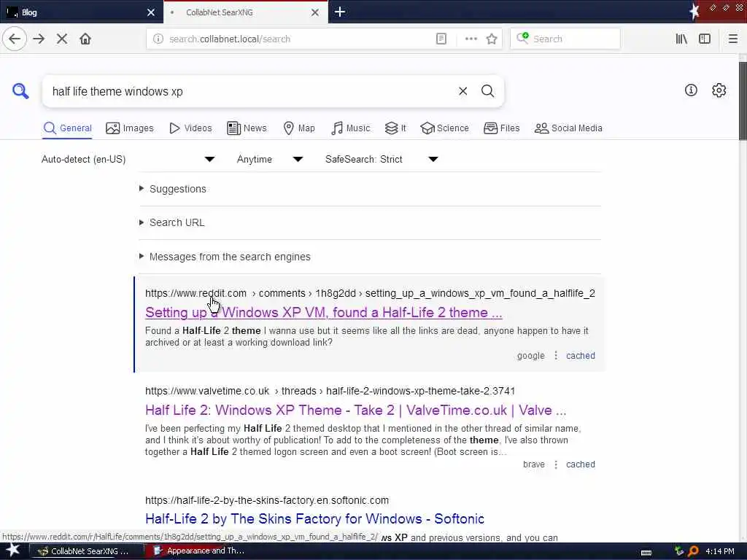Click the orange search tray icon
Screen dimensions: 747x560
[x=693, y=551]
